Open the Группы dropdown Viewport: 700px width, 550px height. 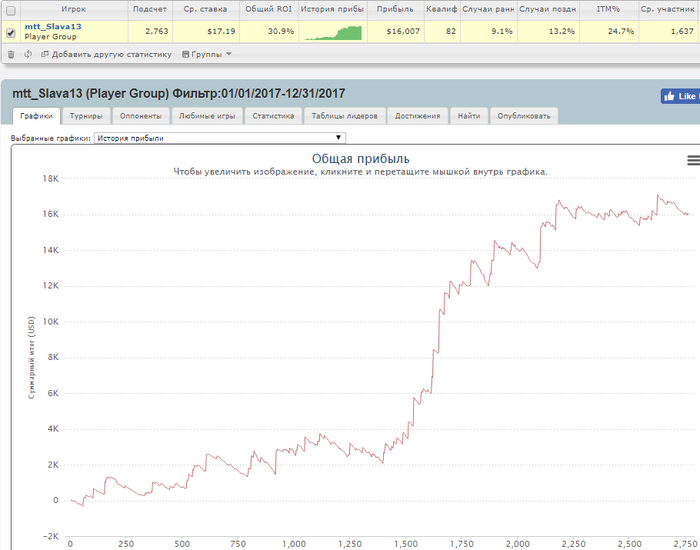(x=207, y=54)
